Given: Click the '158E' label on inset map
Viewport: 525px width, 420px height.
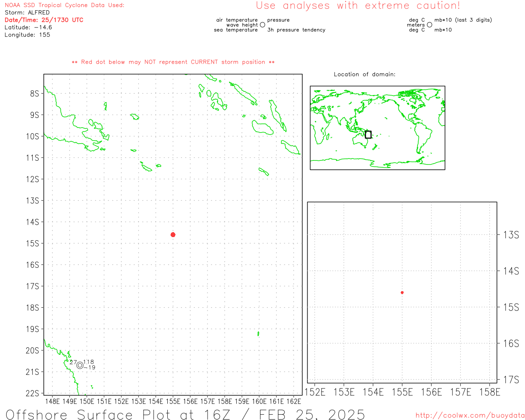Looking at the screenshot, I should tap(490, 392).
